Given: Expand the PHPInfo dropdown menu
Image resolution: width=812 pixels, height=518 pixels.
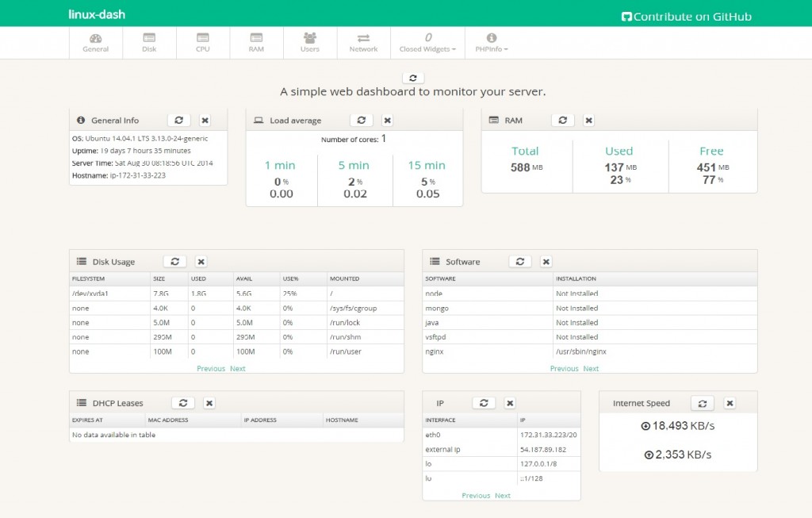Looking at the screenshot, I should point(492,43).
